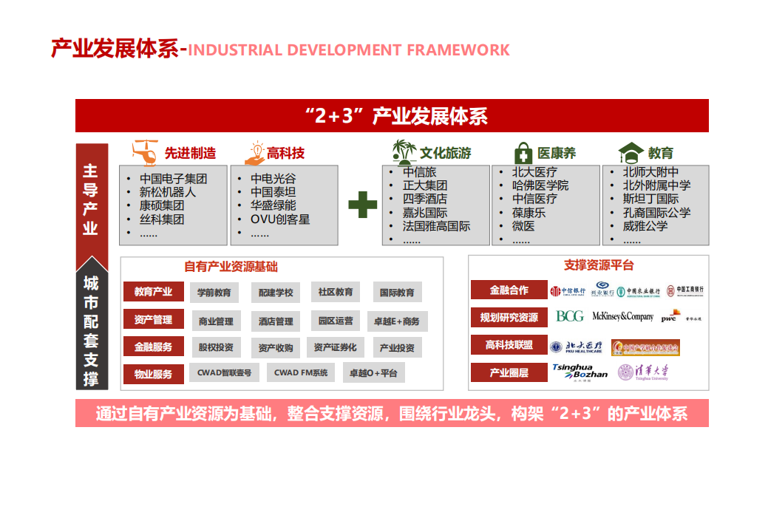This screenshot has width=768, height=532.
Task: Click the 高科技 heading
Action: pyautogui.click(x=285, y=153)
